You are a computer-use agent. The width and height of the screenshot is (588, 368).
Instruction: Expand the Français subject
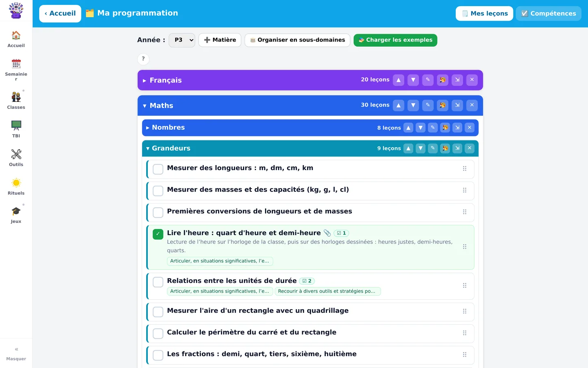pyautogui.click(x=145, y=81)
